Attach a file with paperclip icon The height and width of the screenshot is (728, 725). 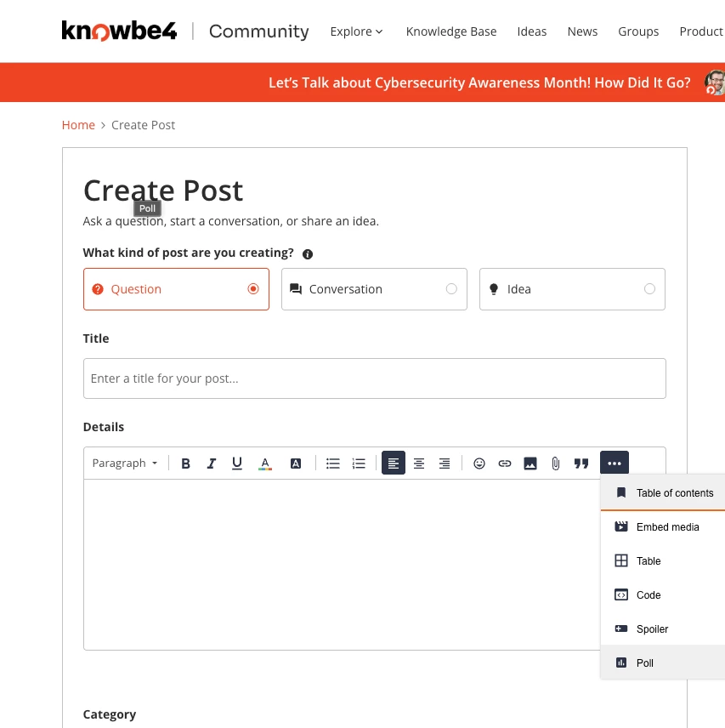pos(556,464)
